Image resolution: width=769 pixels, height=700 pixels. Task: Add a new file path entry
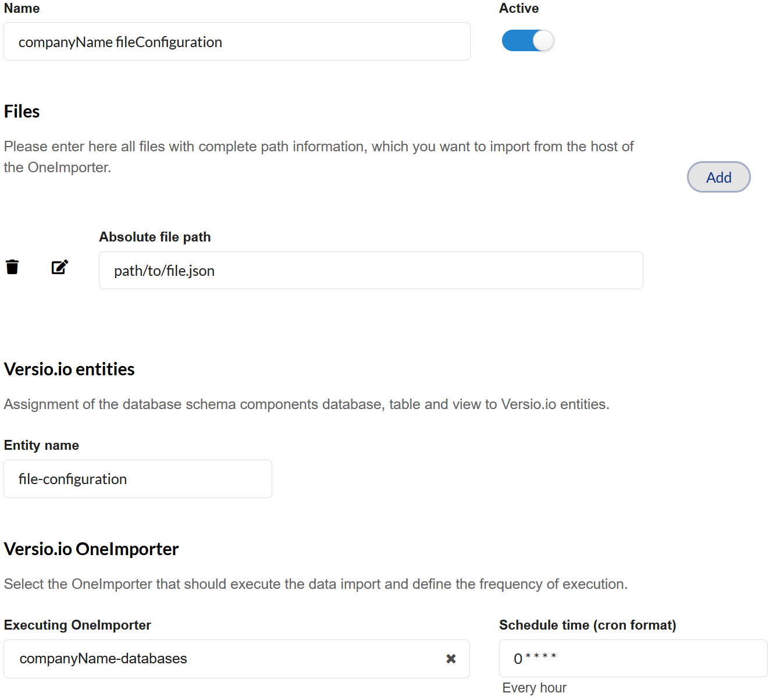tap(719, 177)
